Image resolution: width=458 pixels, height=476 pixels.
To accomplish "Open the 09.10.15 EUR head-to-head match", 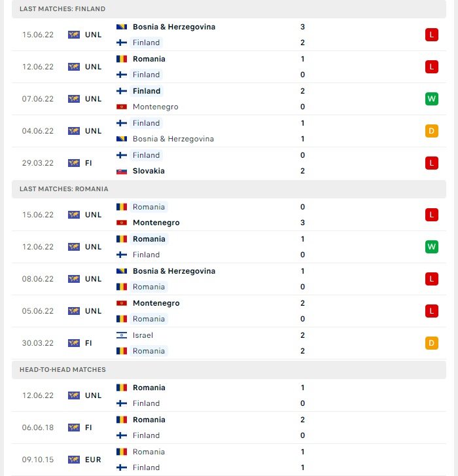I will [229, 460].
